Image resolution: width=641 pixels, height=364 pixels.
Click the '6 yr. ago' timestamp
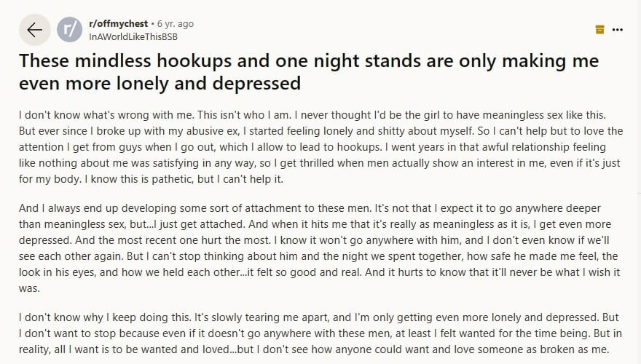click(x=176, y=24)
